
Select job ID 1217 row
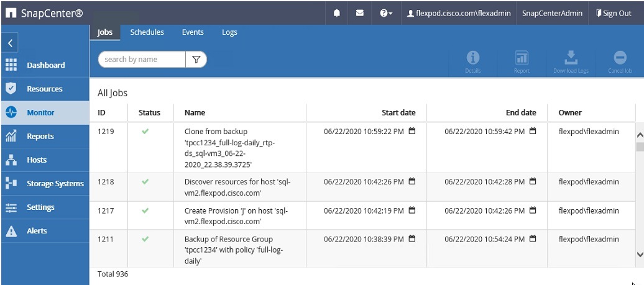coord(362,215)
